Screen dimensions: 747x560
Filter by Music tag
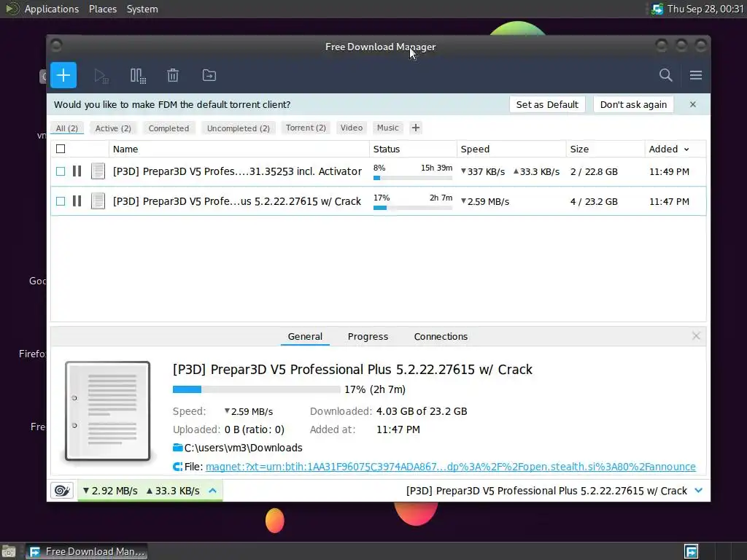388,128
